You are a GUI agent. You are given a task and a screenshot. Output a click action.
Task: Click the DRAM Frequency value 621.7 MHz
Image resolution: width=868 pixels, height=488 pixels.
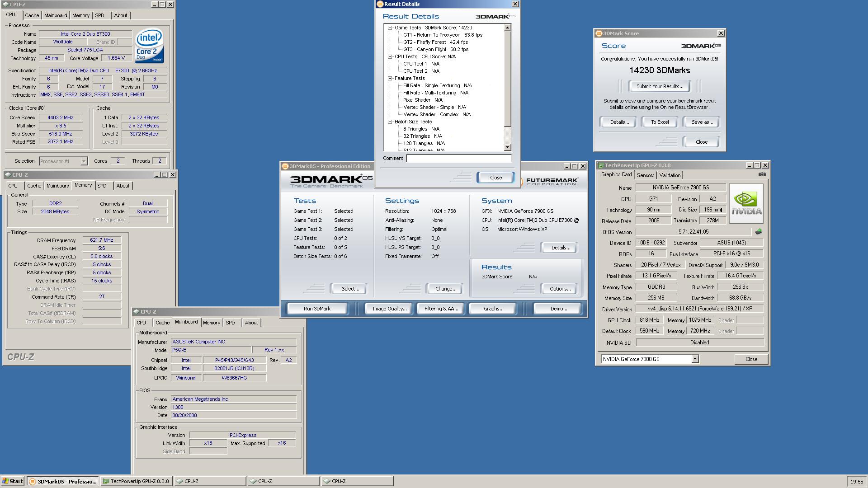coord(102,240)
